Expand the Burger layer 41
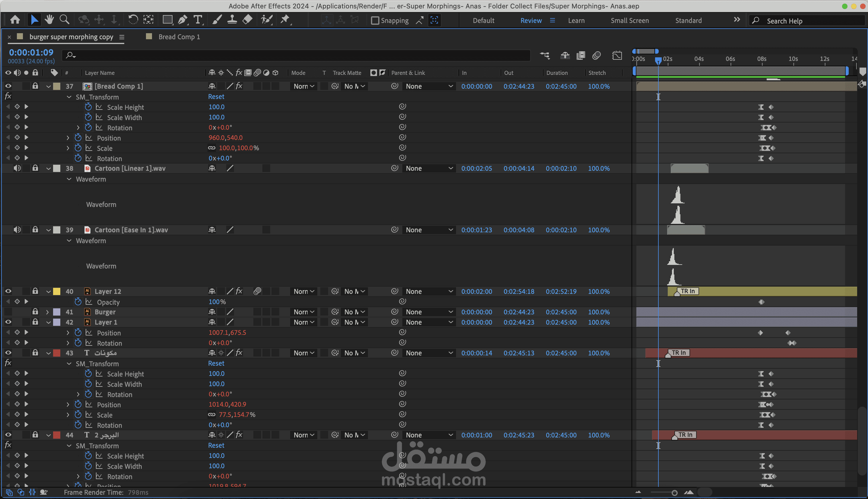Screen dimensions: 868x499 click(x=48, y=312)
